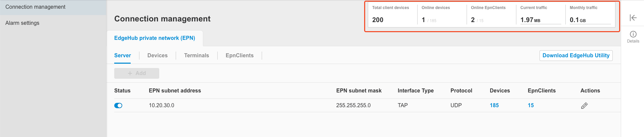Open EdgeHub private network (EPN) tab

pyautogui.click(x=155, y=38)
